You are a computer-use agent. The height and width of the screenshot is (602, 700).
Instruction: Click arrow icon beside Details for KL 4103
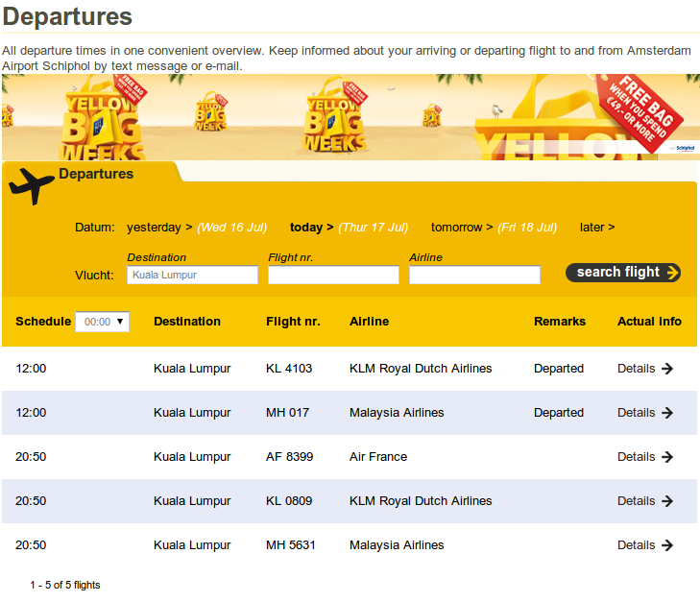tap(667, 369)
